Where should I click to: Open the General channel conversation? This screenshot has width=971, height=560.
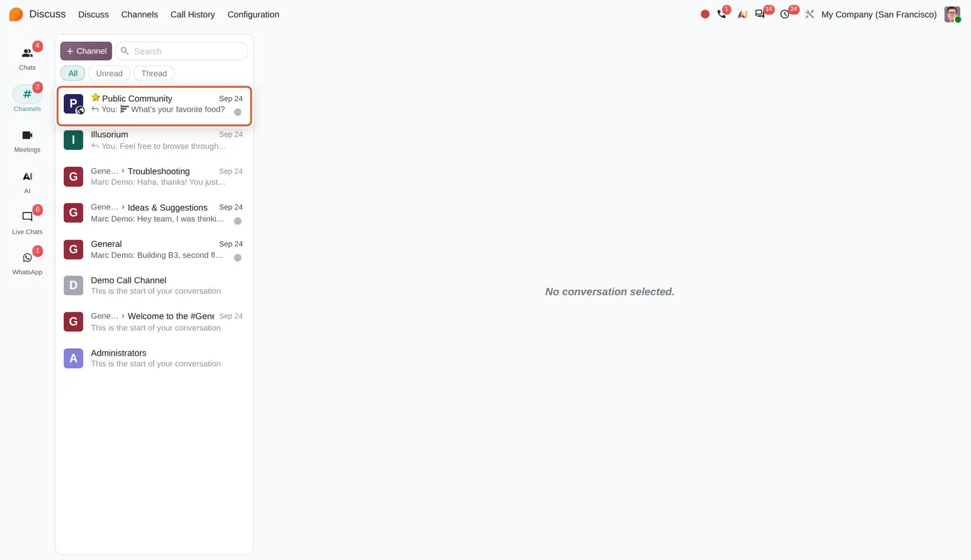(x=154, y=249)
